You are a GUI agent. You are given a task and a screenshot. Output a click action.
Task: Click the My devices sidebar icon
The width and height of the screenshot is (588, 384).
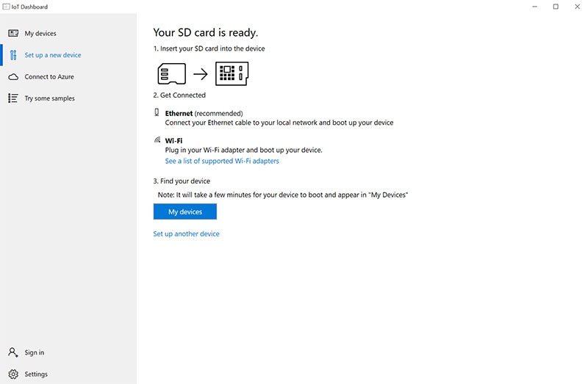(x=13, y=34)
